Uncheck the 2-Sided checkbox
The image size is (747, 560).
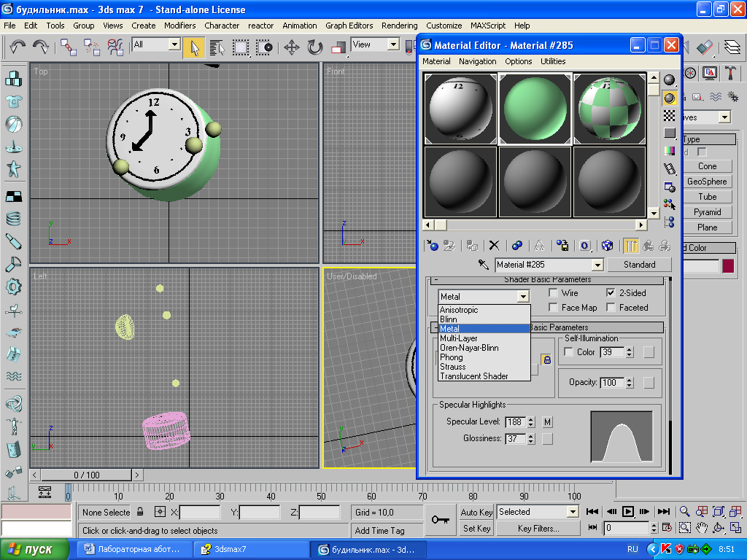point(611,292)
